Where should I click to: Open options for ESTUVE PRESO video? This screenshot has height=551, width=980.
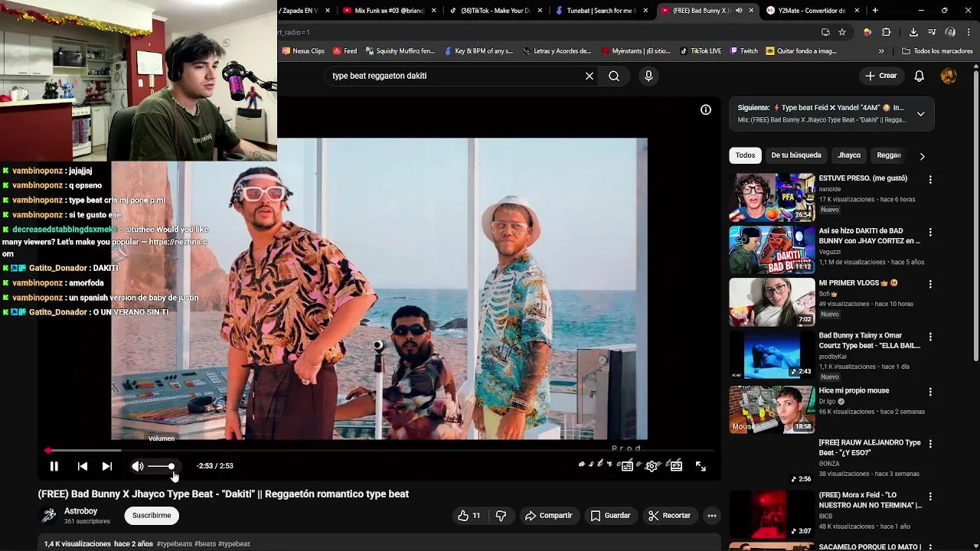coord(930,179)
